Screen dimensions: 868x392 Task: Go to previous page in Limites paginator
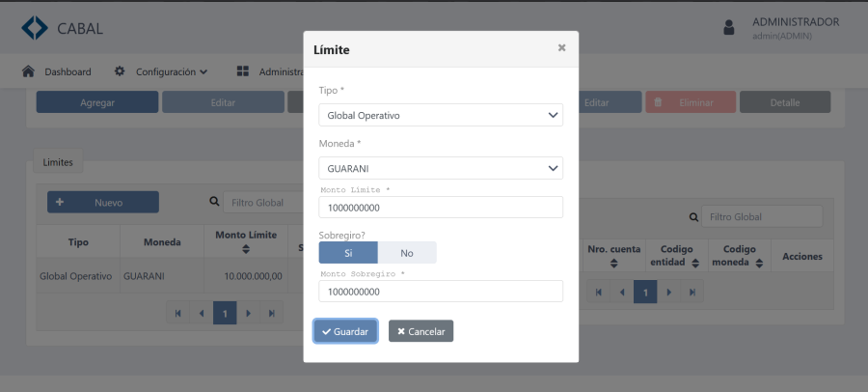[x=201, y=313]
